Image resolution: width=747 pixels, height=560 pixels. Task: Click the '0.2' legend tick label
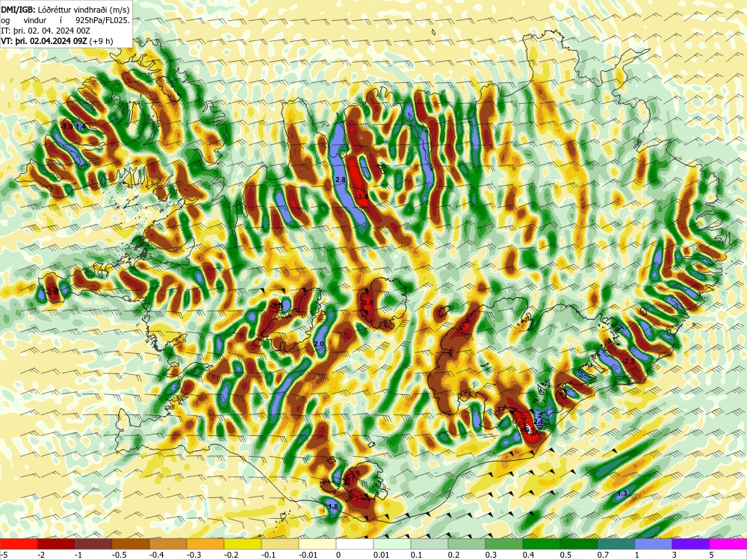point(453,555)
